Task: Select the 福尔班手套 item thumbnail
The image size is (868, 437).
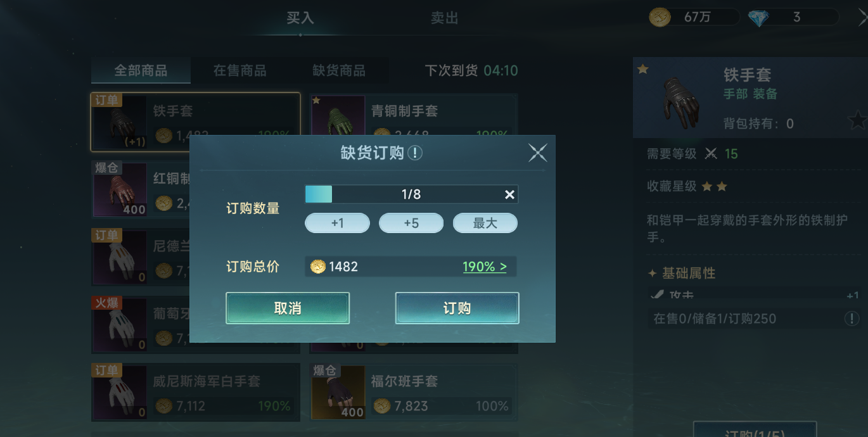Action: [338, 391]
